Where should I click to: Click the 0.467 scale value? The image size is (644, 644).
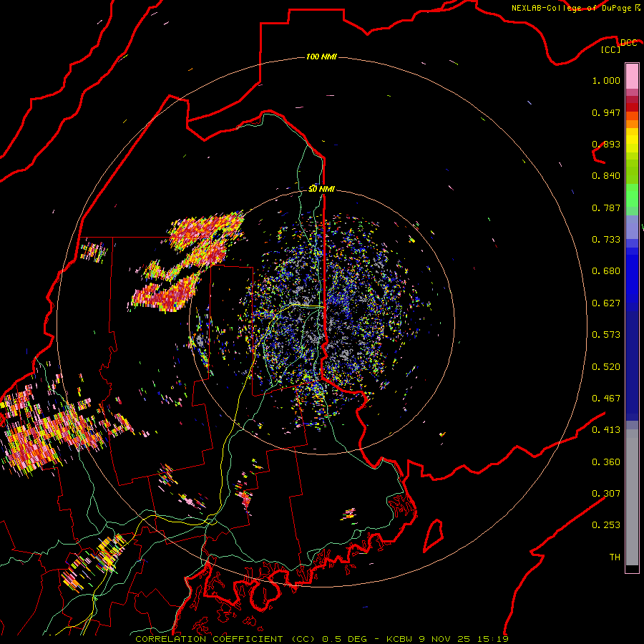coord(606,399)
